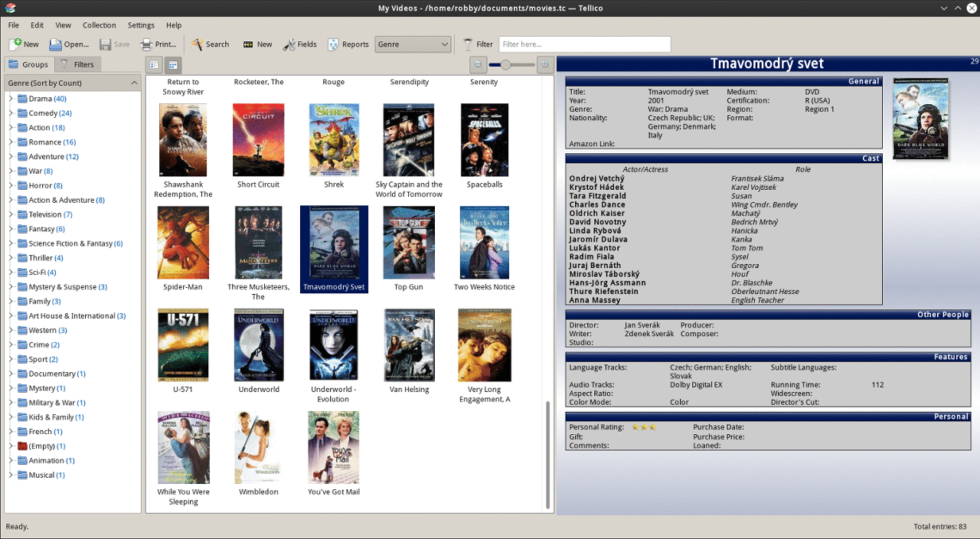This screenshot has height=539, width=980.
Task: Switch to list view mode
Action: [154, 65]
